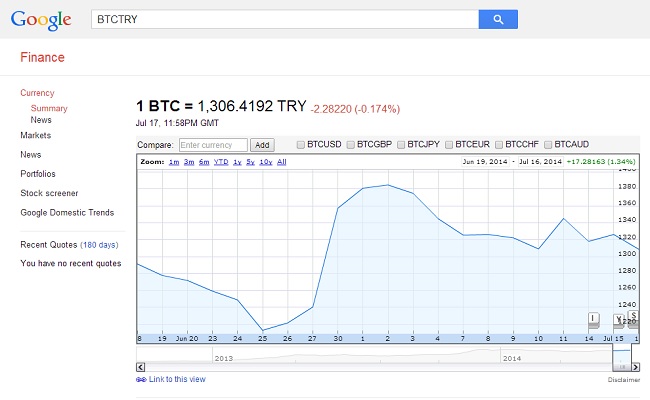Click the '-2.28220 (-0.174%)' change value

coord(355,109)
